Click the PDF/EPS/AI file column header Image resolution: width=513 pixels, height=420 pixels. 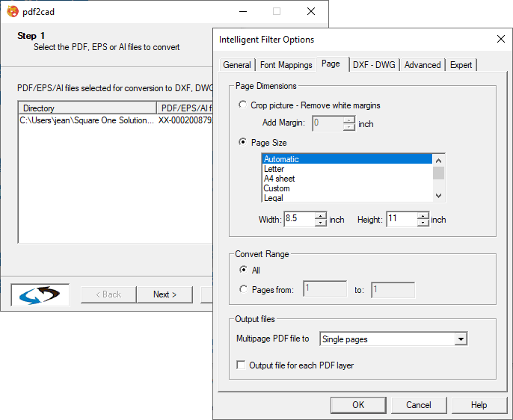click(185, 108)
